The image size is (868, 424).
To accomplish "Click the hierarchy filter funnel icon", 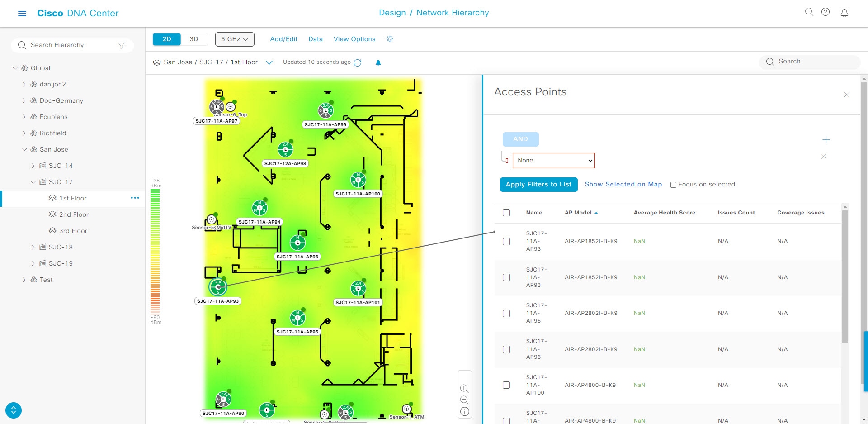I will point(121,45).
